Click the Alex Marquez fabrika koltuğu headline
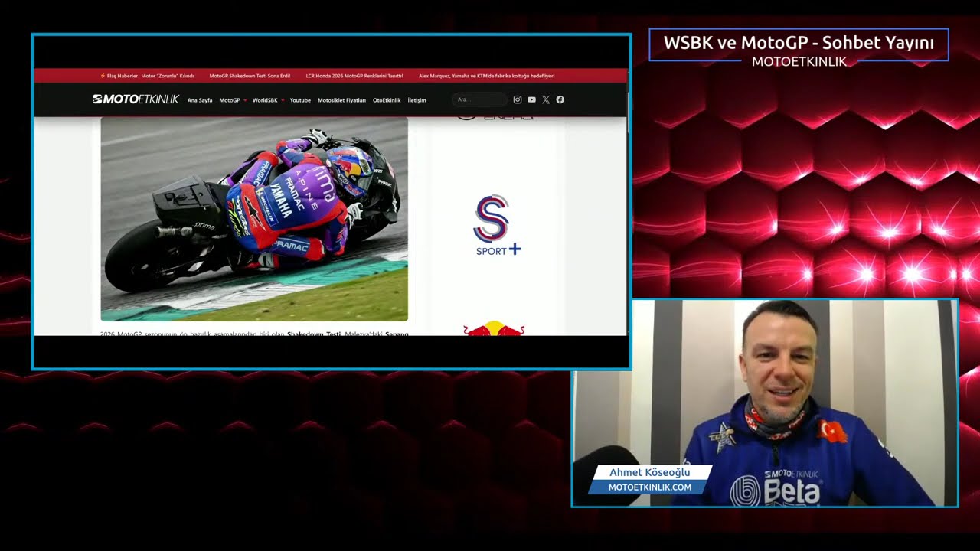Viewport: 980px width, 551px height. coord(487,76)
